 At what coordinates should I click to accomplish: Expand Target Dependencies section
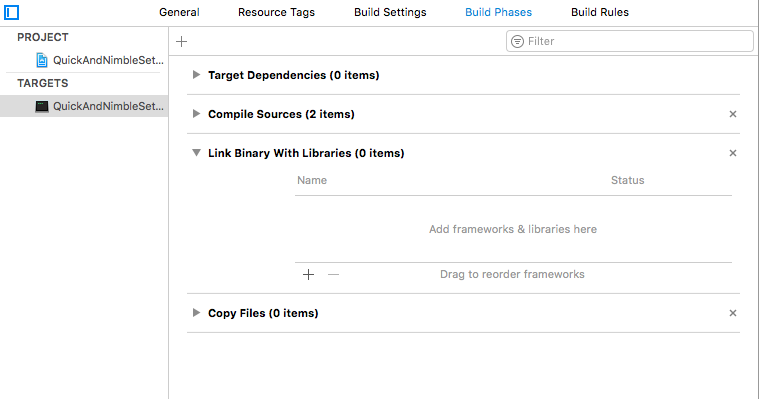point(196,75)
